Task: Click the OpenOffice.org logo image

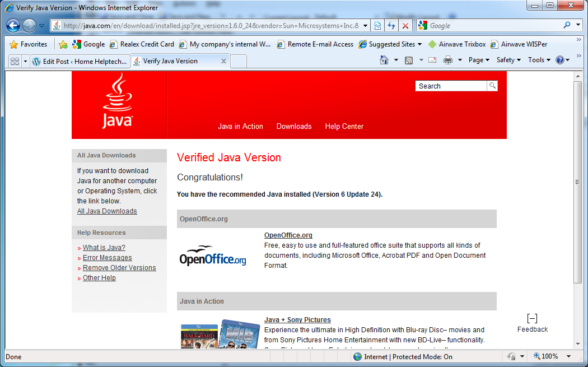Action: tap(213, 255)
